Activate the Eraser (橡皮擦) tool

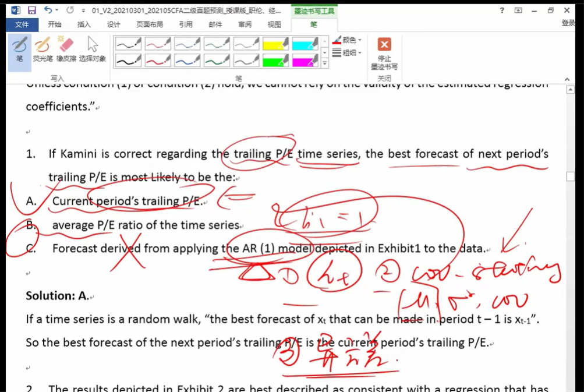click(x=66, y=50)
